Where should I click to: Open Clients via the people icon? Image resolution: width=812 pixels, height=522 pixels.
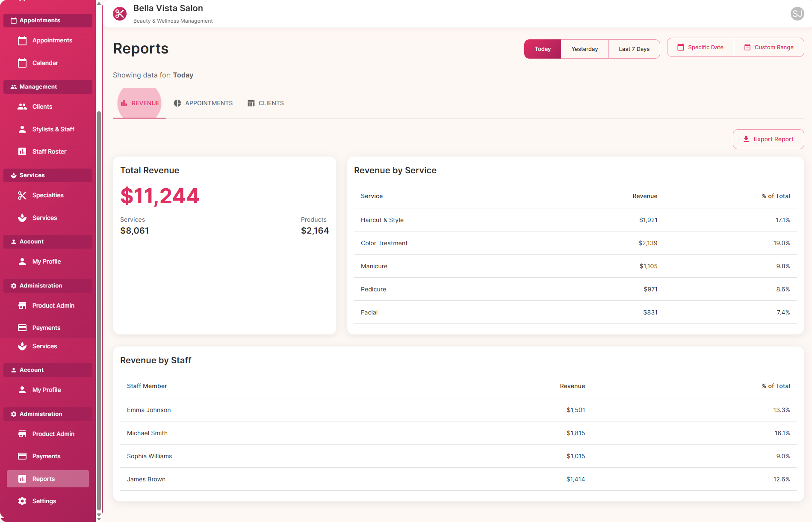[23, 107]
